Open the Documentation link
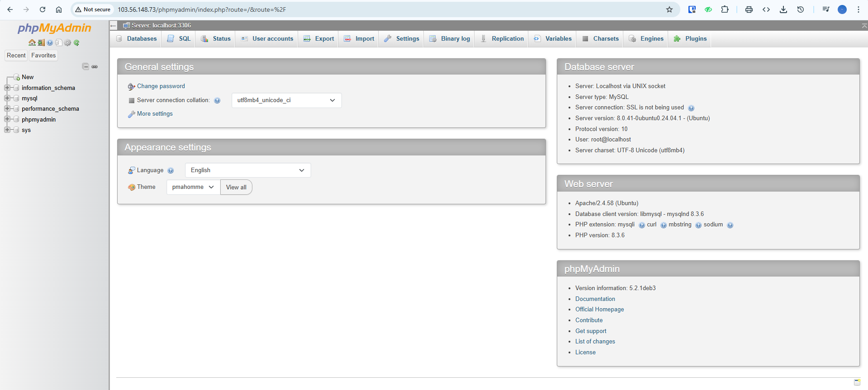The width and height of the screenshot is (868, 390). [595, 299]
